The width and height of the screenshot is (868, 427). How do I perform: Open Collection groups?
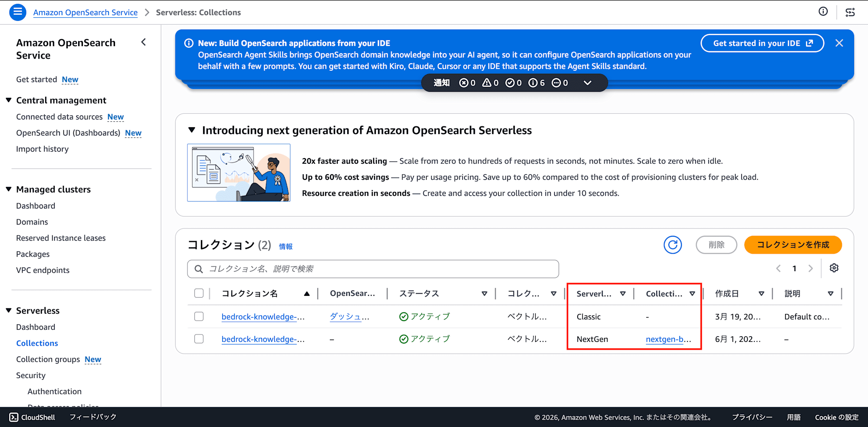click(x=48, y=359)
